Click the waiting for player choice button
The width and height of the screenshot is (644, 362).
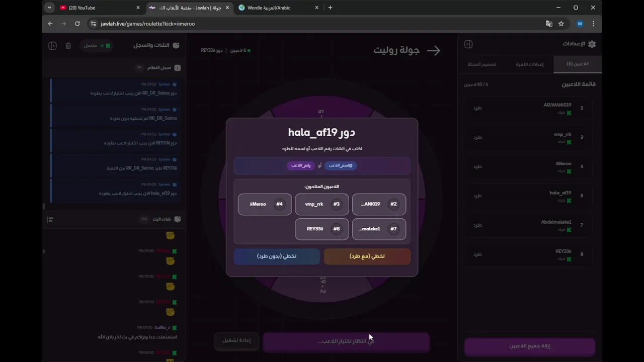346,341
